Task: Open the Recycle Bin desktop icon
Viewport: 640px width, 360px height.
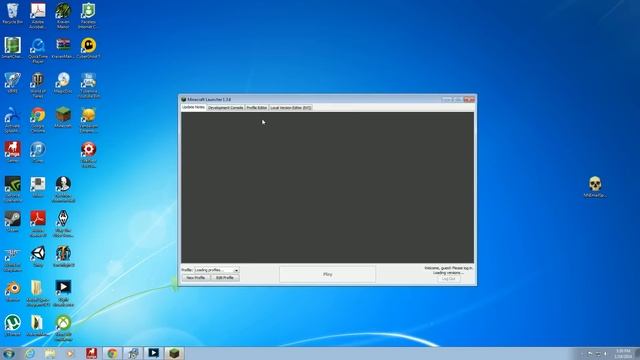Action: [x=13, y=14]
